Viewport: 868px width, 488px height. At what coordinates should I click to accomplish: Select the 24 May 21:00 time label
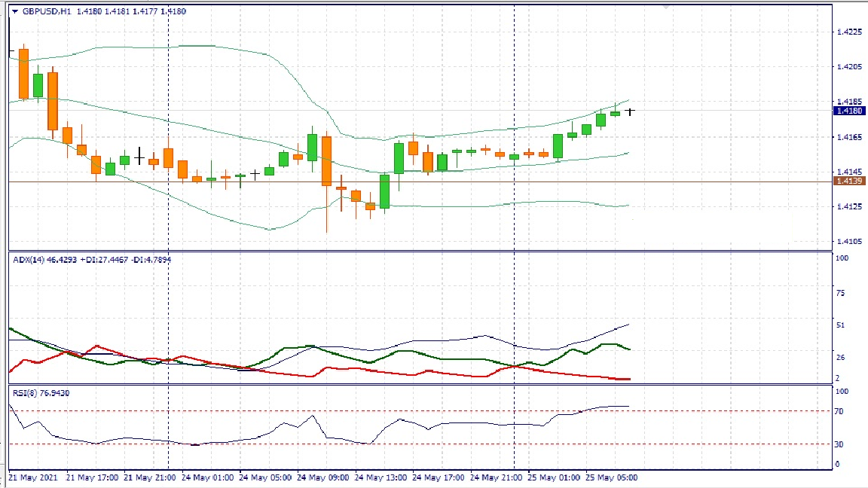tap(497, 477)
